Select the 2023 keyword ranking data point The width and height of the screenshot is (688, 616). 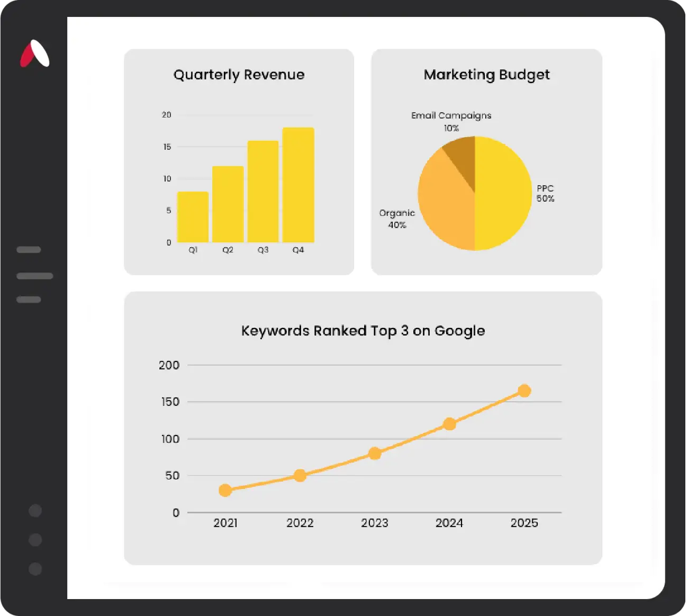tap(375, 454)
